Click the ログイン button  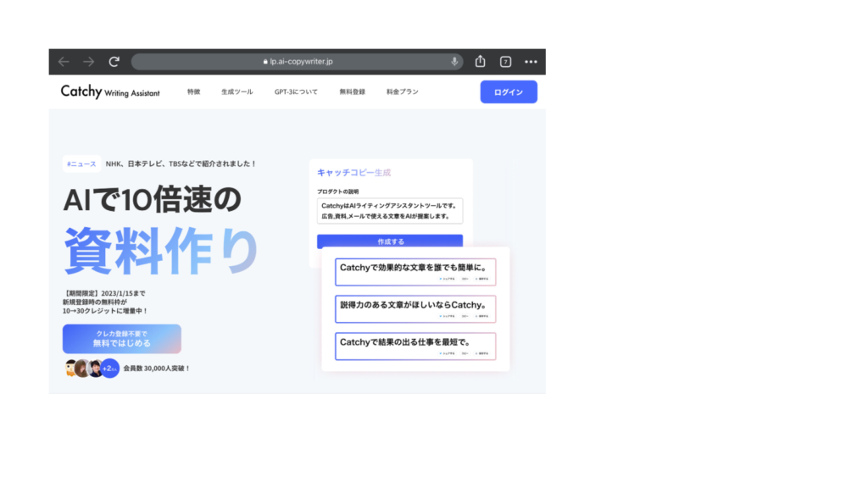[x=509, y=91]
